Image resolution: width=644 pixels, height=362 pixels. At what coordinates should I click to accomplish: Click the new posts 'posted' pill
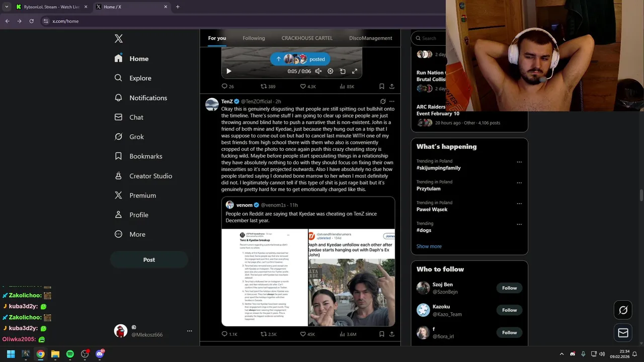click(x=300, y=59)
